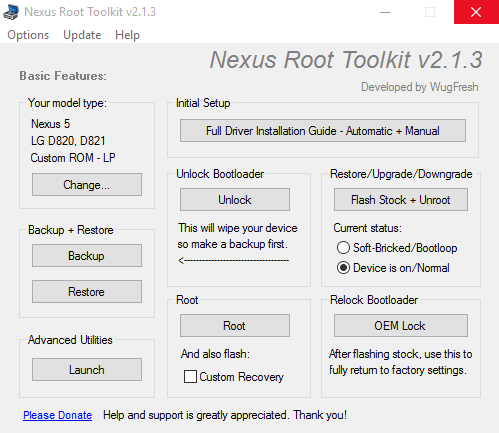Click the OEM Lock button
This screenshot has width=499, height=433.
click(x=401, y=326)
